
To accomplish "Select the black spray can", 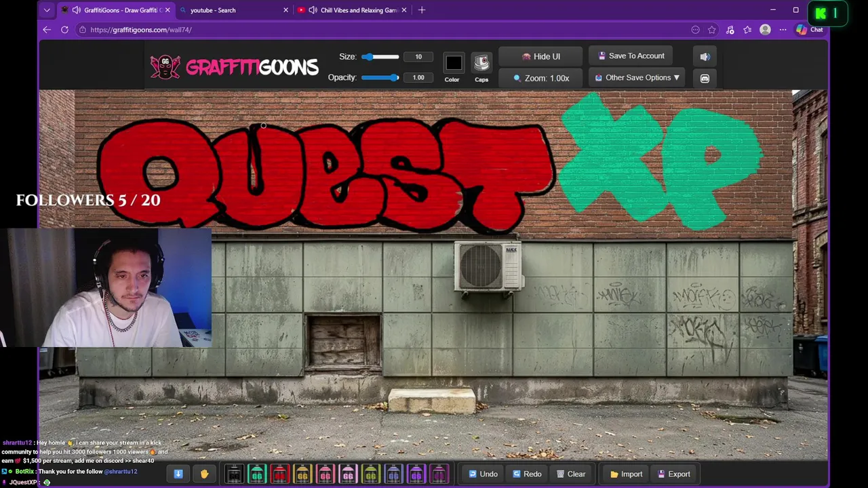I will 234,474.
